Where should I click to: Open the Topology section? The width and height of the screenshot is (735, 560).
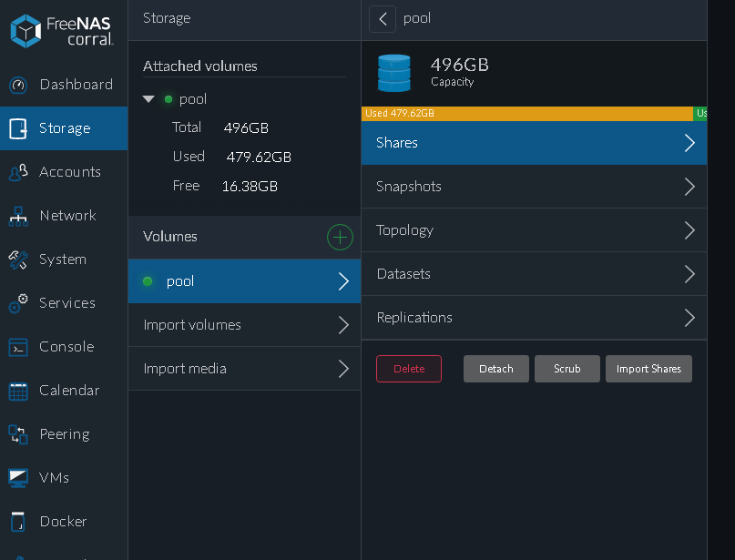click(533, 230)
